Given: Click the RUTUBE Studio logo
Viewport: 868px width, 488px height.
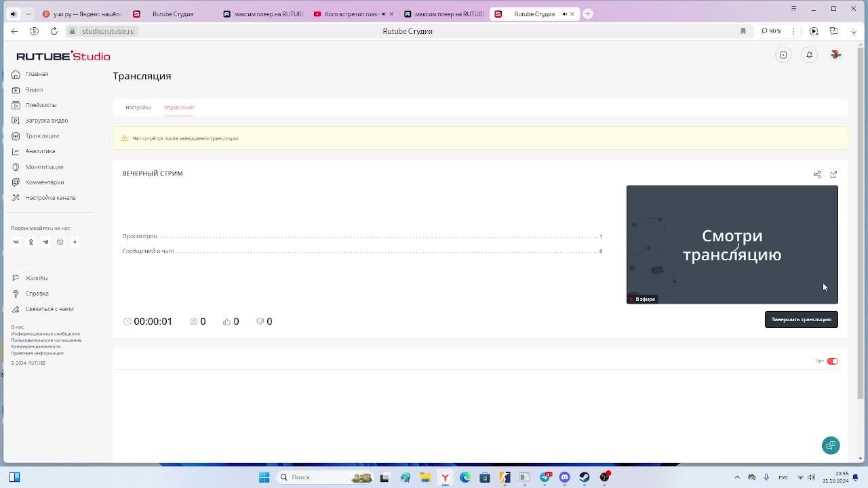Looking at the screenshot, I should (x=63, y=56).
